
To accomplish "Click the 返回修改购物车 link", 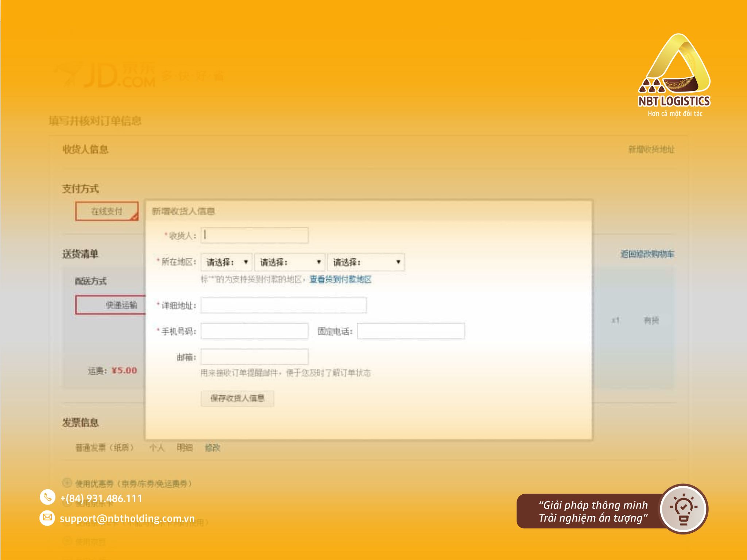I will coord(647,254).
